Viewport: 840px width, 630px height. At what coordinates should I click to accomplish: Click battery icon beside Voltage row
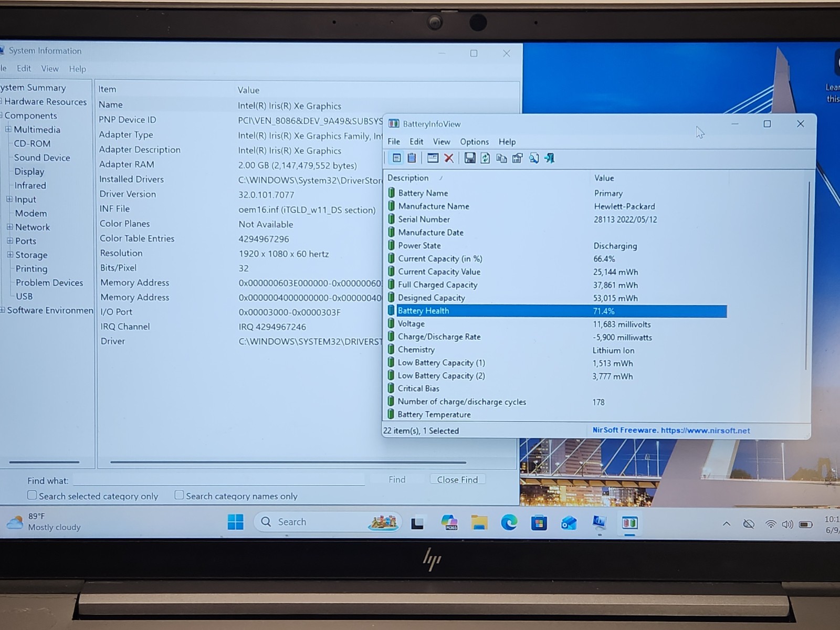pyautogui.click(x=391, y=324)
